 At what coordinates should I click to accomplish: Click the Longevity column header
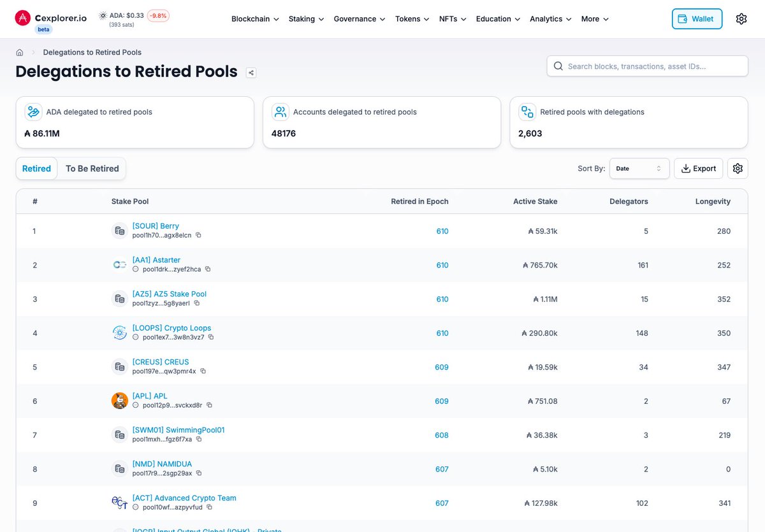pos(713,201)
